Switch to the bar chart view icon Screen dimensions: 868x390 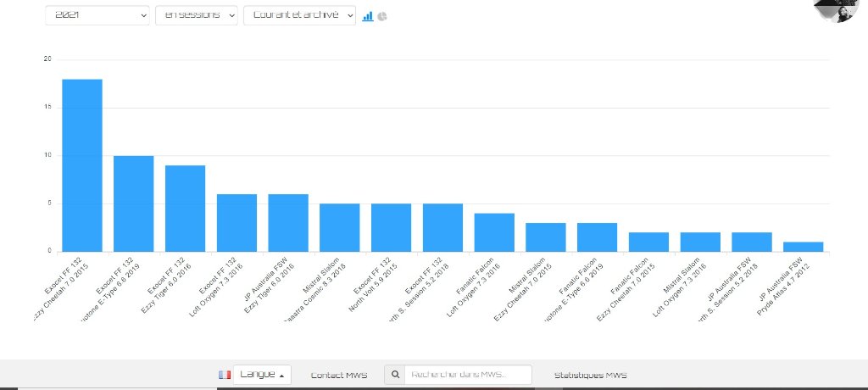pyautogui.click(x=368, y=16)
